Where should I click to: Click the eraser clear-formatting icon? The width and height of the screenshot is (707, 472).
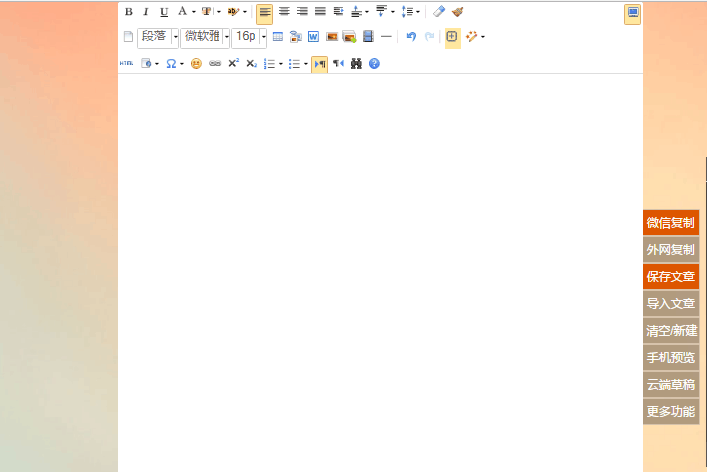point(439,12)
